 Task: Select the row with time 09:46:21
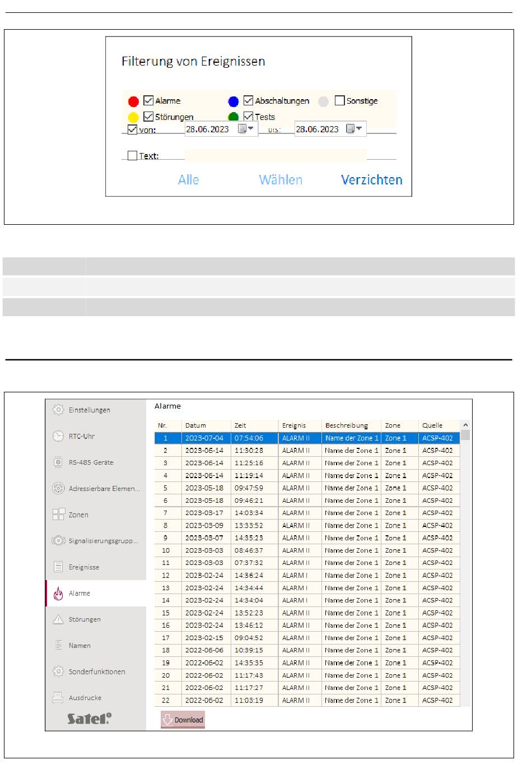[307, 501]
